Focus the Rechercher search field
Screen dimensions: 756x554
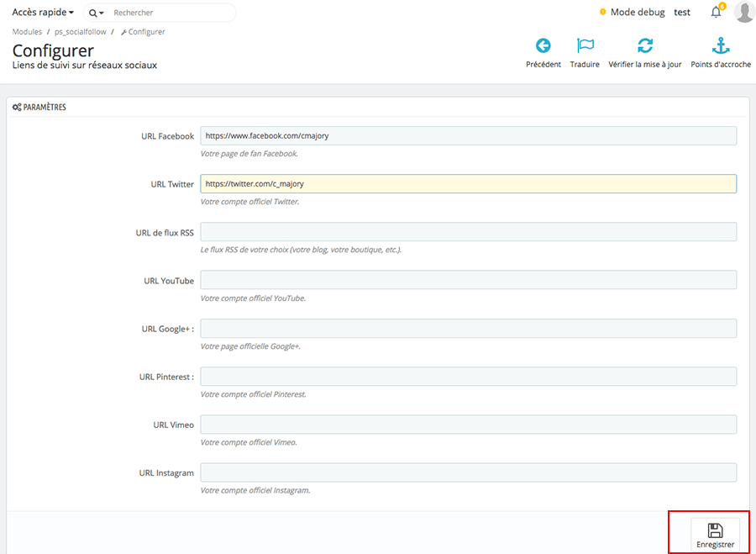[168, 13]
